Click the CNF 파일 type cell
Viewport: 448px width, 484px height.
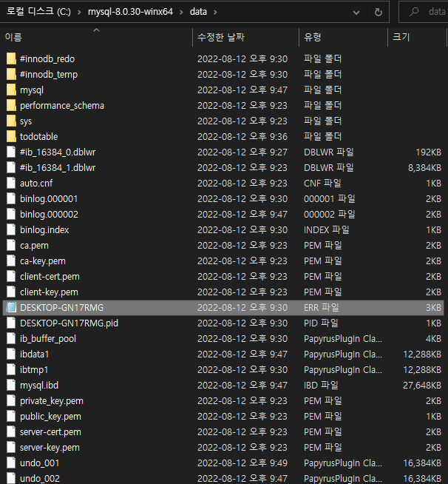click(x=322, y=183)
